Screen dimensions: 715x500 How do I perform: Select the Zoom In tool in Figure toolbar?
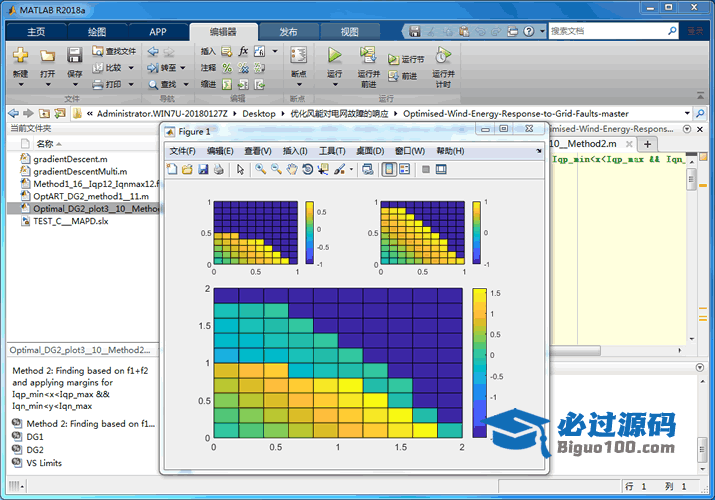pos(260,169)
